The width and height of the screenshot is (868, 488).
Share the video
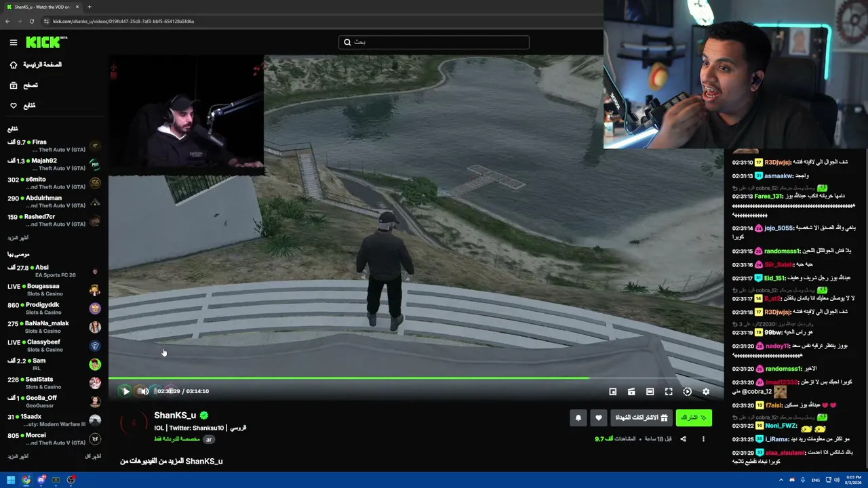click(683, 439)
